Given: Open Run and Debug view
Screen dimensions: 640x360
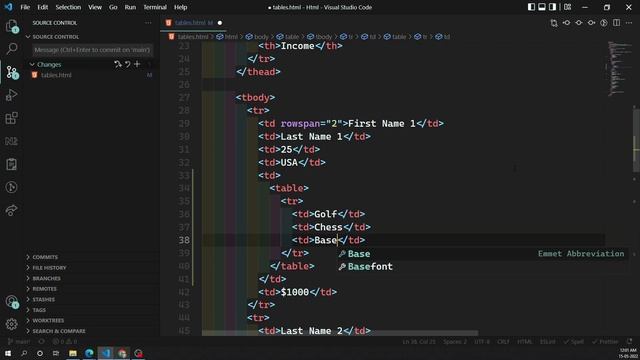Looking at the screenshot, I should click(11, 95).
